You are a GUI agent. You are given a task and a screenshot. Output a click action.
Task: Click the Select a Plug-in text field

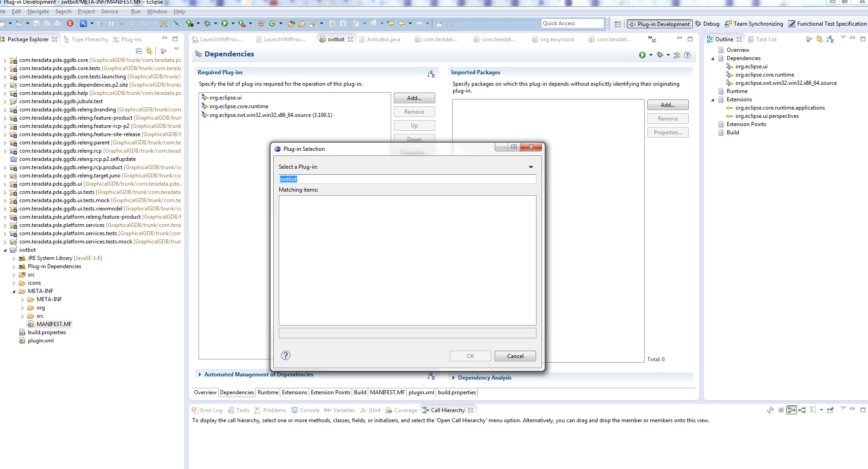tap(407, 179)
